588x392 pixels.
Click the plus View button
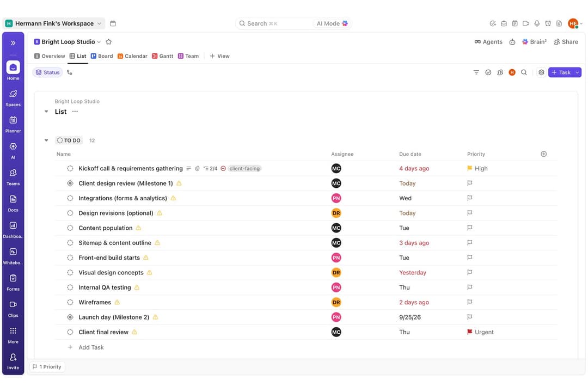pyautogui.click(x=219, y=56)
